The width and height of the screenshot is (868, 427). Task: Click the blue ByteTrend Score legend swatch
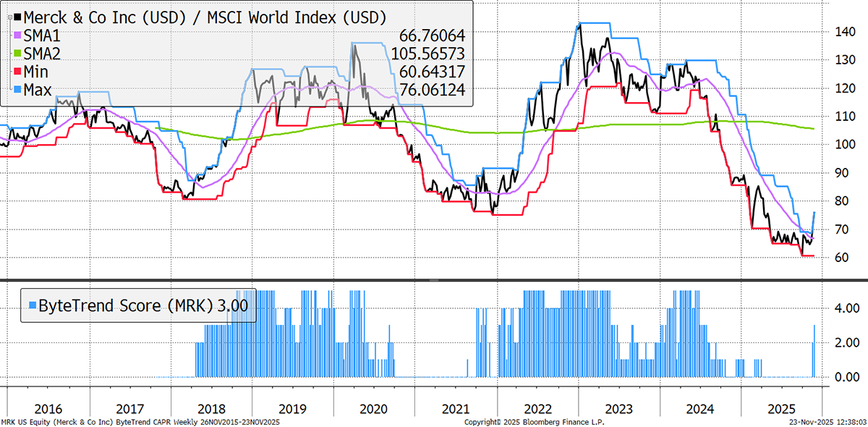(28, 305)
